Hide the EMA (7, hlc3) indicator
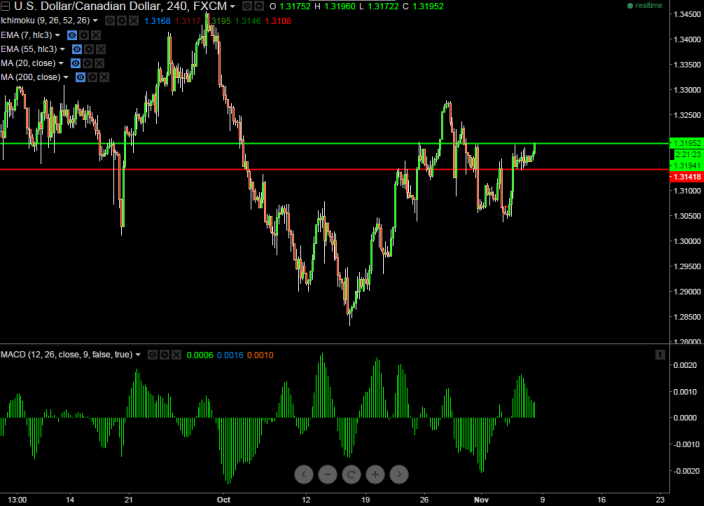 pos(72,35)
